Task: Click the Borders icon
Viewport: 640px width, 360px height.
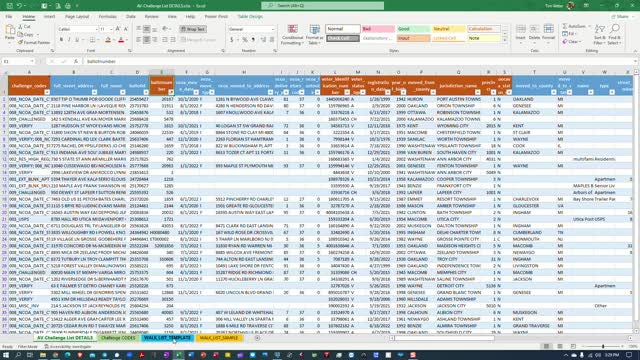Action: pyautogui.click(x=92, y=40)
